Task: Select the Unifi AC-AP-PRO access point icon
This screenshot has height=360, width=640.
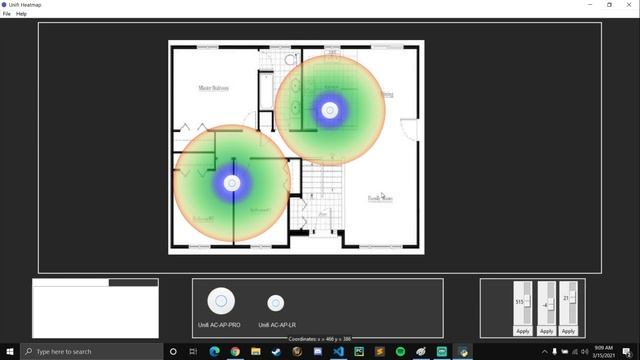Action: click(221, 301)
